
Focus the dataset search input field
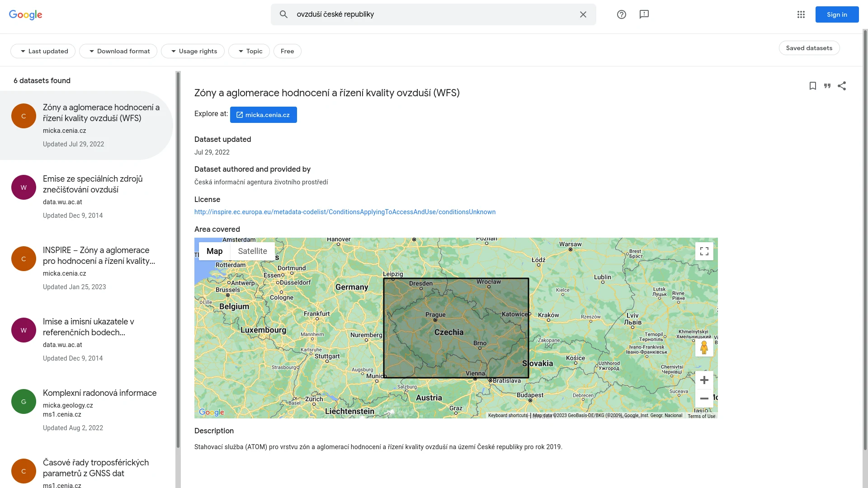[x=434, y=14]
